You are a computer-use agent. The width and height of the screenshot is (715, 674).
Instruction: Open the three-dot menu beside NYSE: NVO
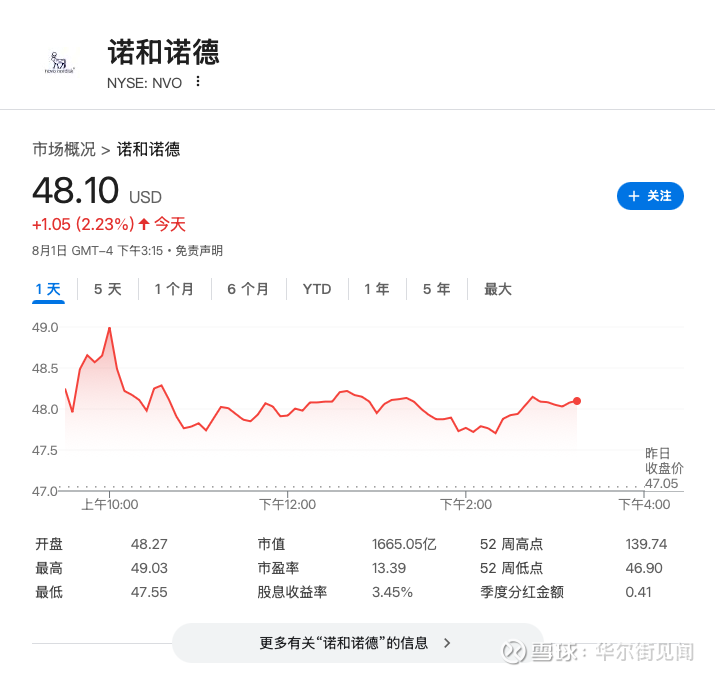tap(197, 82)
